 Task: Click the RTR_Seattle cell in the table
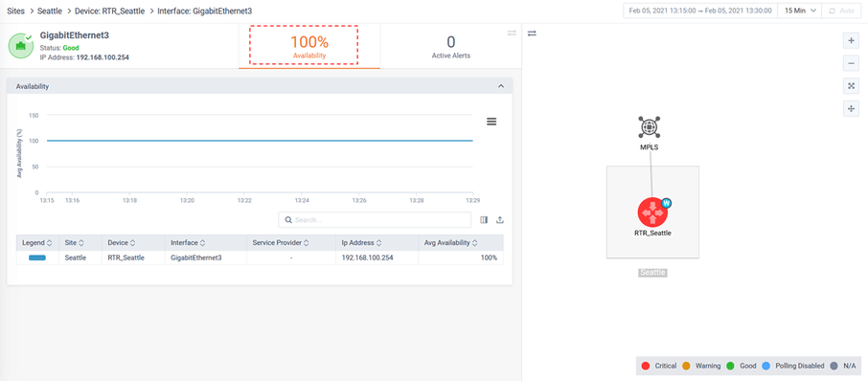click(x=133, y=258)
